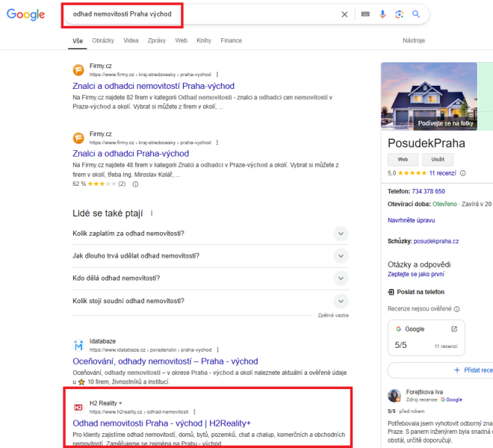Image resolution: width=493 pixels, height=448 pixels.
Task: Click the Zpětná vazba feedback link
Action: pos(333,315)
